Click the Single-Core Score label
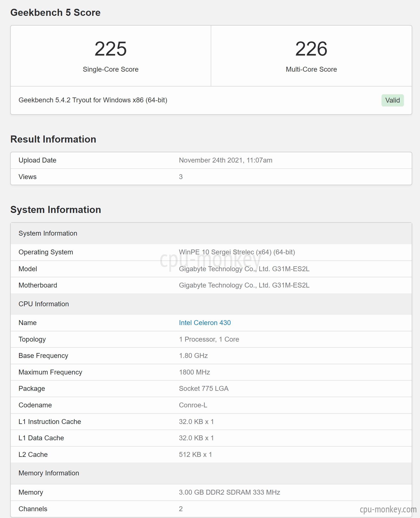The image size is (420, 518). (111, 69)
